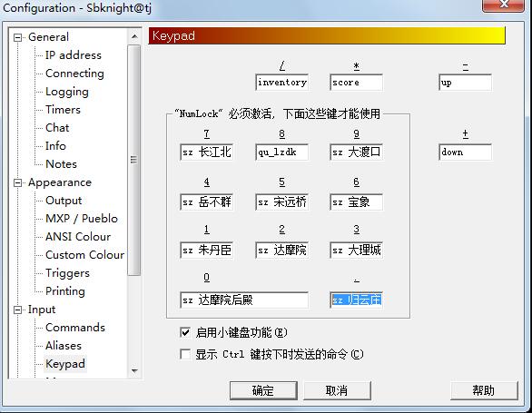Click the 取消 button
This screenshot has height=413, width=532.
point(337,390)
